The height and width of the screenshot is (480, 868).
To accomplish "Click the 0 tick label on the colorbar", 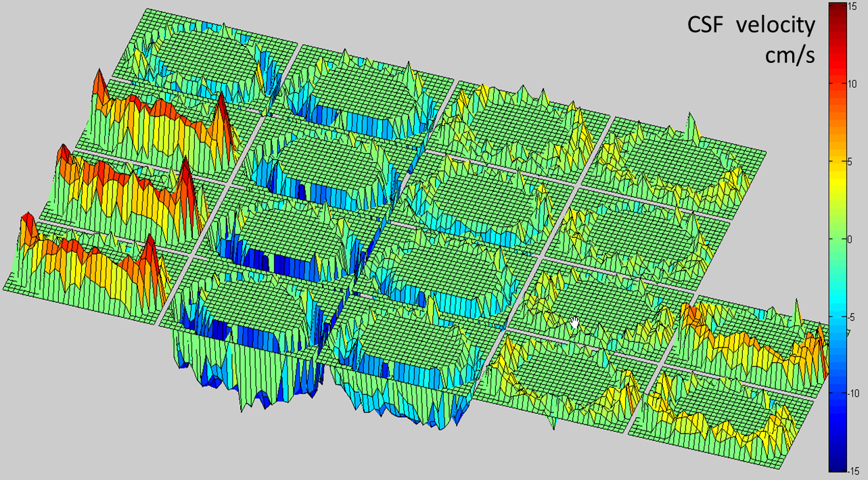I will click(853, 239).
